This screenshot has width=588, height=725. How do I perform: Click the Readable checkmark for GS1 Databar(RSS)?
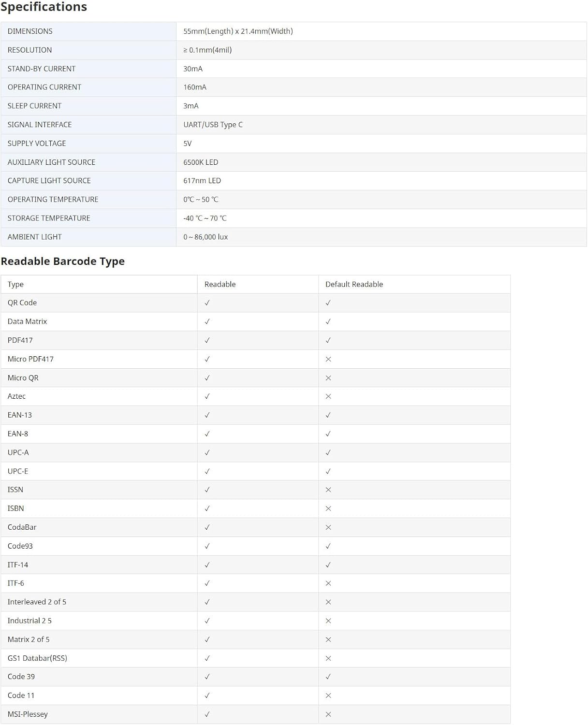pos(207,658)
